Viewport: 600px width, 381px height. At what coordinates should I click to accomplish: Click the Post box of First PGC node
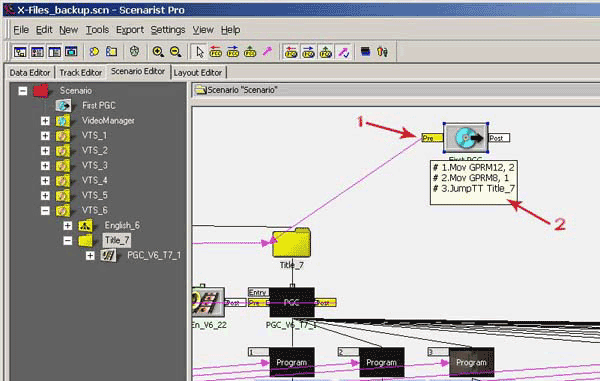pyautogui.click(x=499, y=138)
